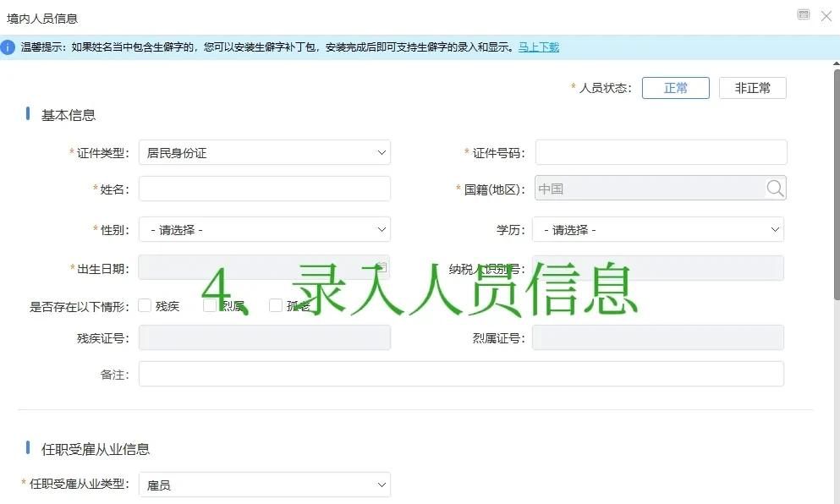
Task: Click the 备注 remarks input field
Action: coord(461,373)
